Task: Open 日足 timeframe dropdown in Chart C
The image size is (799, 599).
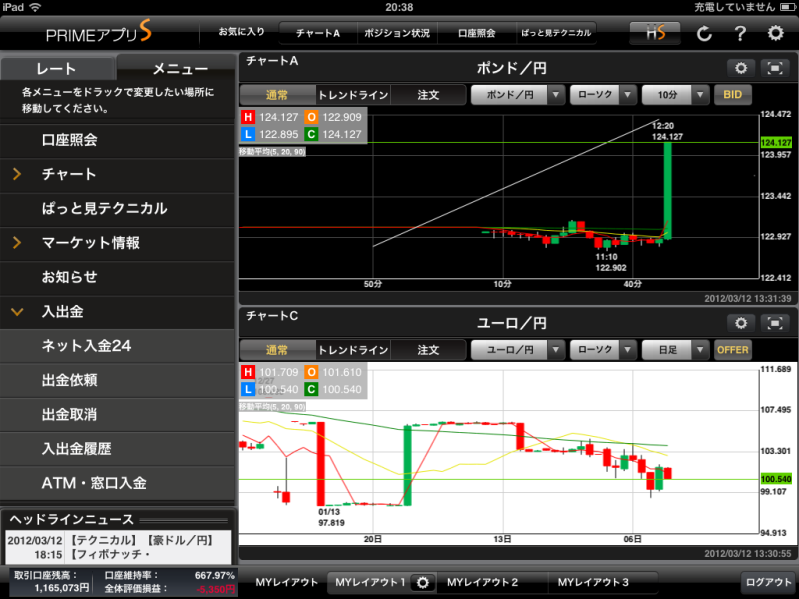Action: point(675,350)
